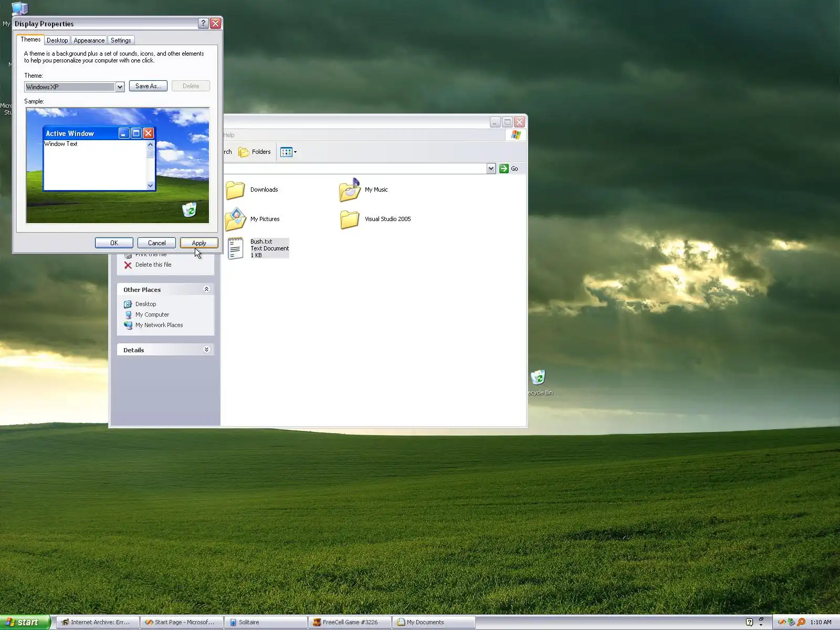The height and width of the screenshot is (630, 840).
Task: Select the Recycle Bin icon on the desktop
Action: (x=538, y=377)
